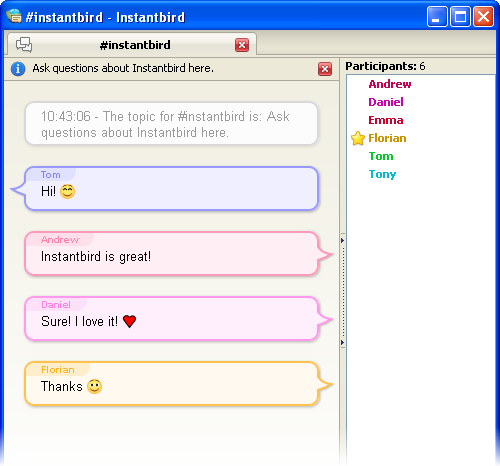This screenshot has height=466, width=500.
Task: Maximize the Instantbird window
Action: (x=460, y=16)
